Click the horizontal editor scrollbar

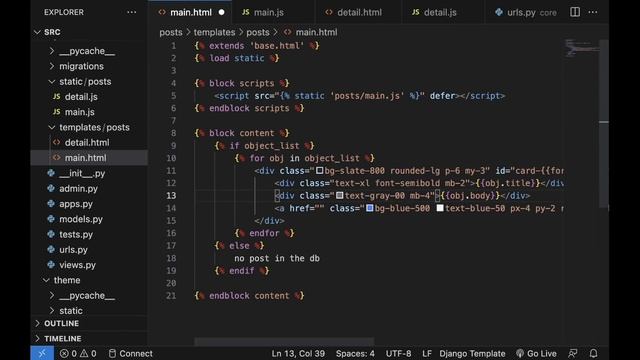284,341
